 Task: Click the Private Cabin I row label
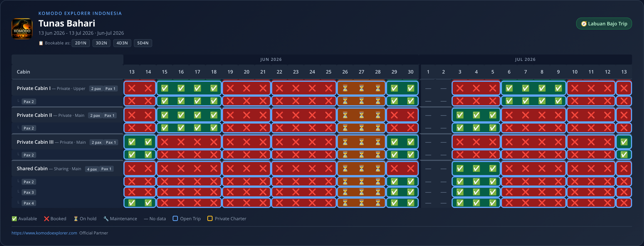[x=34, y=88]
